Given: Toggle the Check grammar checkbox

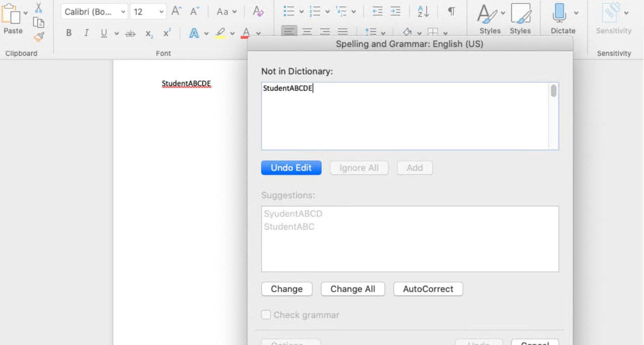Looking at the screenshot, I should click(266, 315).
